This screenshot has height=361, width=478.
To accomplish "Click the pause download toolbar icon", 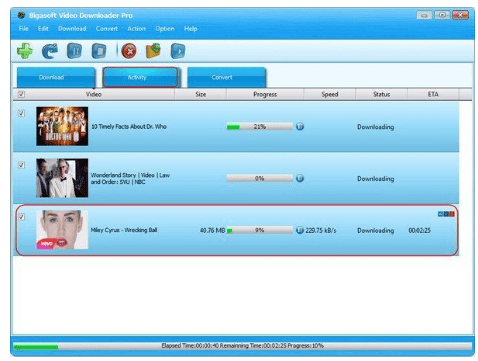I will click(x=74, y=51).
